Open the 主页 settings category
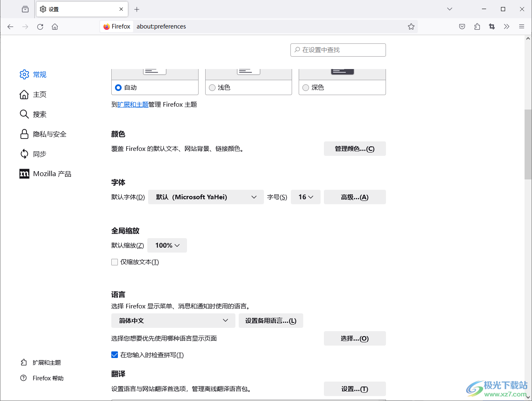This screenshot has width=532, height=401. pyautogui.click(x=33, y=94)
